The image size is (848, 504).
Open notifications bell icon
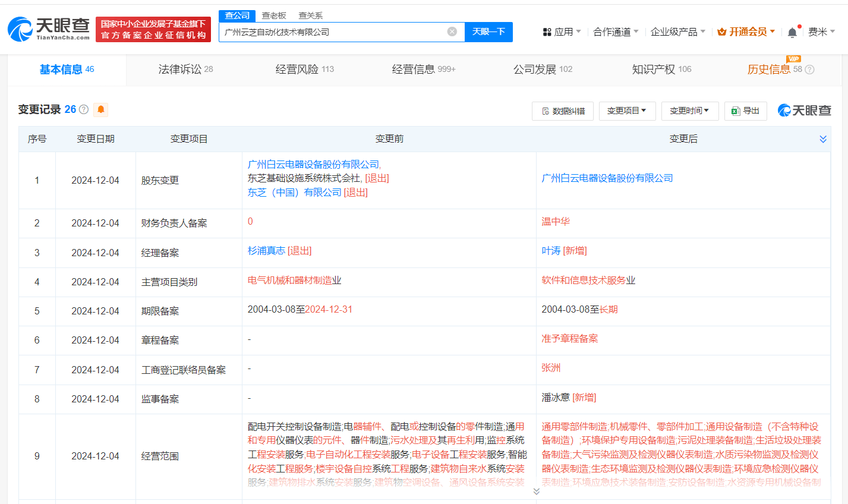click(792, 32)
